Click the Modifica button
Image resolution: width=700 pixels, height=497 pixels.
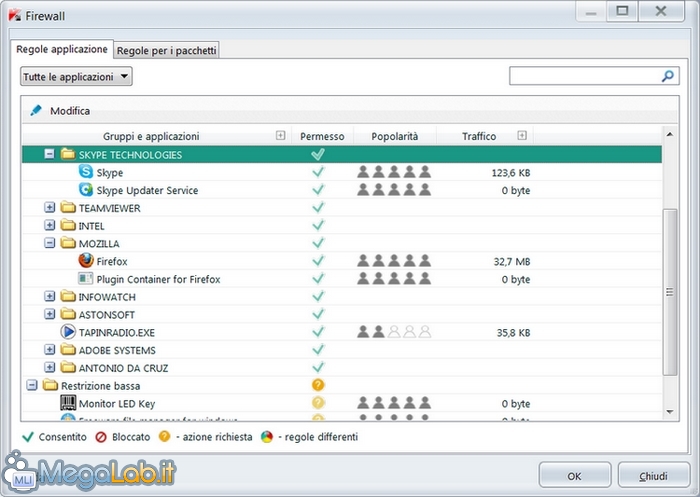pos(60,110)
